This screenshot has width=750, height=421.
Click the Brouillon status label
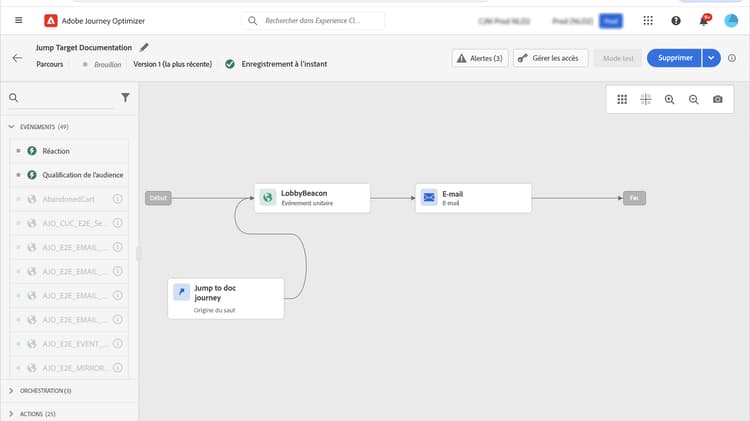[x=107, y=64]
